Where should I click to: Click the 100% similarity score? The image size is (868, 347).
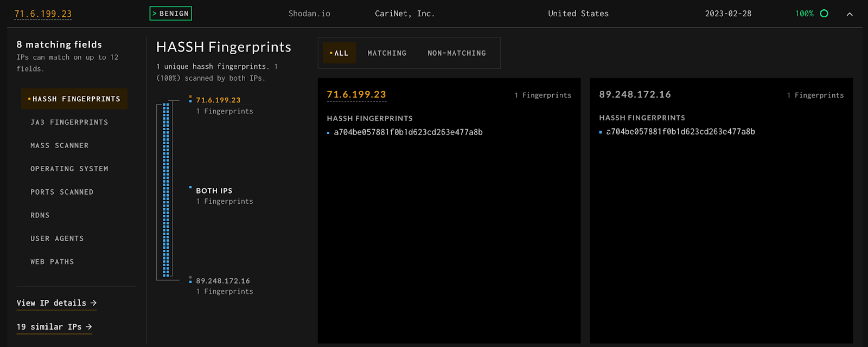click(804, 14)
